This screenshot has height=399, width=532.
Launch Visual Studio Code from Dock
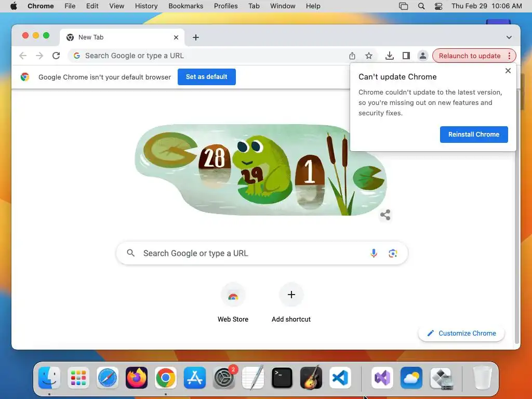[x=340, y=378]
